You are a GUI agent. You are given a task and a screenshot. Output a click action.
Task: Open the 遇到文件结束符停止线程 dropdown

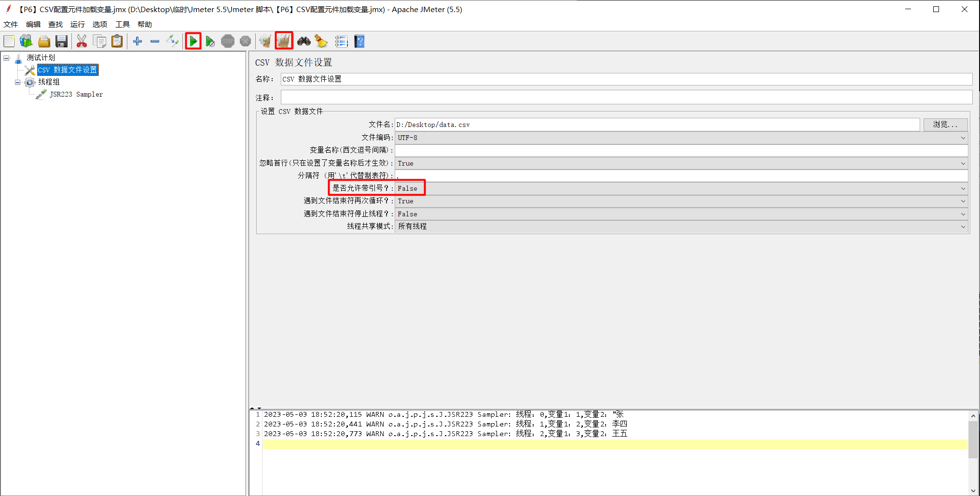681,214
